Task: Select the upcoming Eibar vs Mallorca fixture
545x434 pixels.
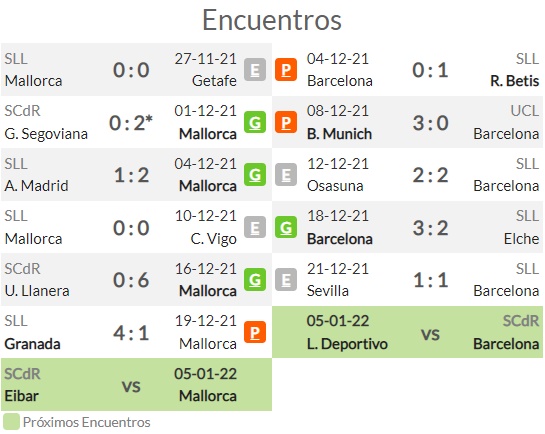Action: tap(136, 385)
